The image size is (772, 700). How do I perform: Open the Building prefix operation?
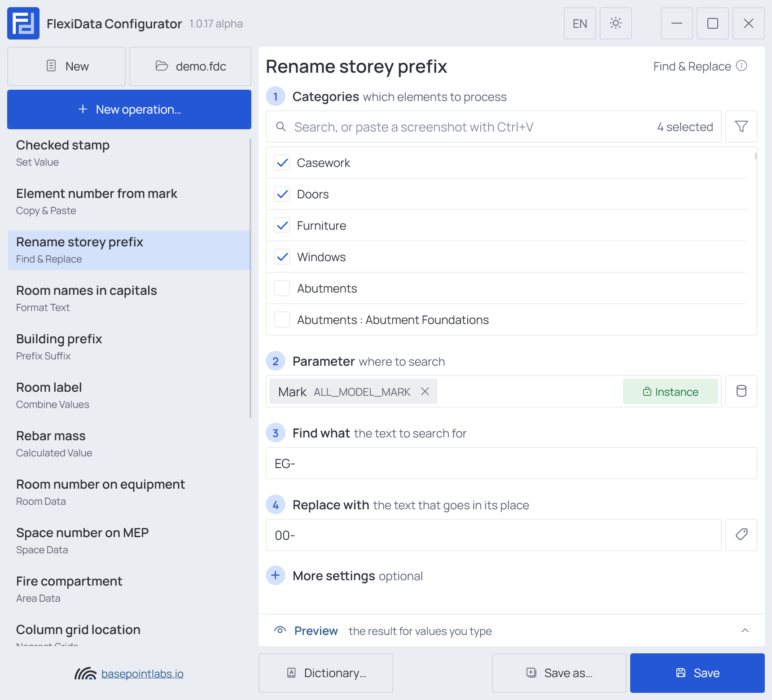129,347
